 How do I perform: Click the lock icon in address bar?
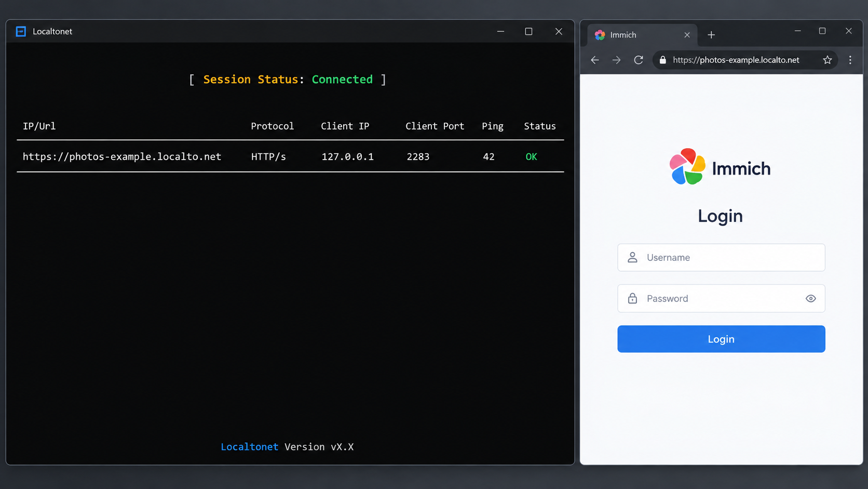pos(662,60)
